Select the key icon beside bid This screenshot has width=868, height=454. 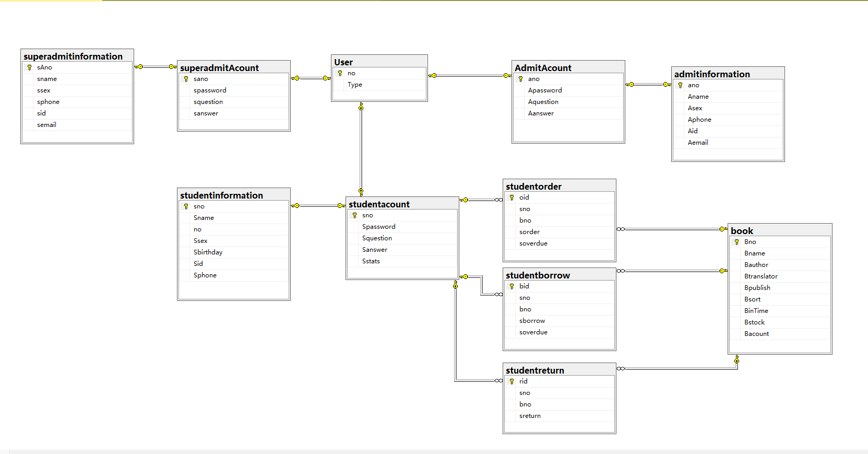click(x=512, y=286)
